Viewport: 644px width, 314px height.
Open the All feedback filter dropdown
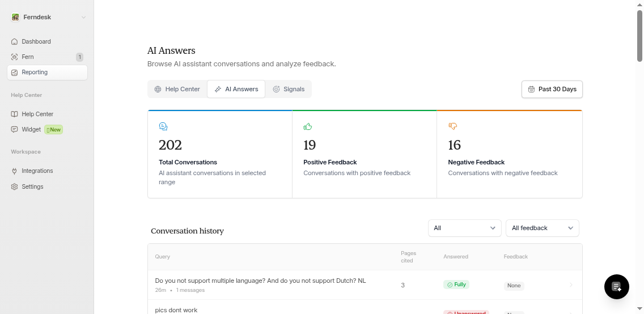coord(542,228)
